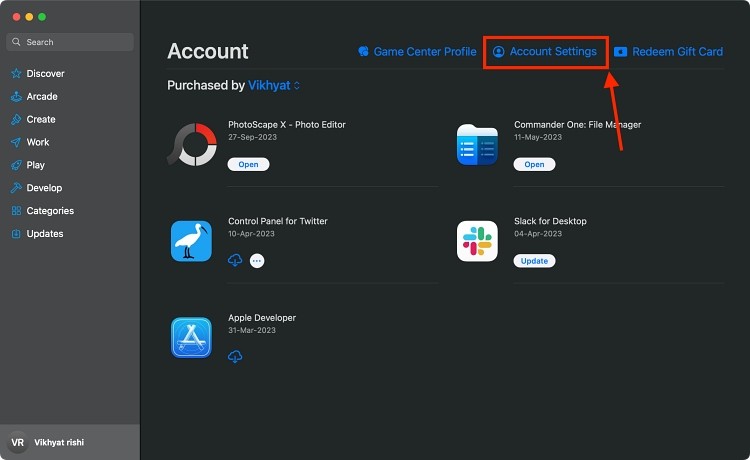Open Categories in the sidebar

[x=50, y=211]
